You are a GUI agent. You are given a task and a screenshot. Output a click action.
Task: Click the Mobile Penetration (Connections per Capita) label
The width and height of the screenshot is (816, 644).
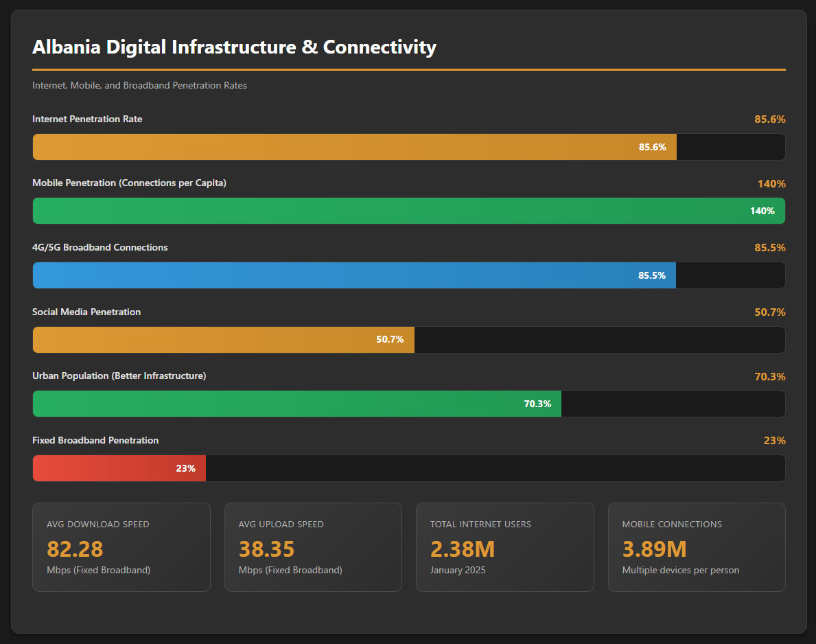click(x=129, y=183)
